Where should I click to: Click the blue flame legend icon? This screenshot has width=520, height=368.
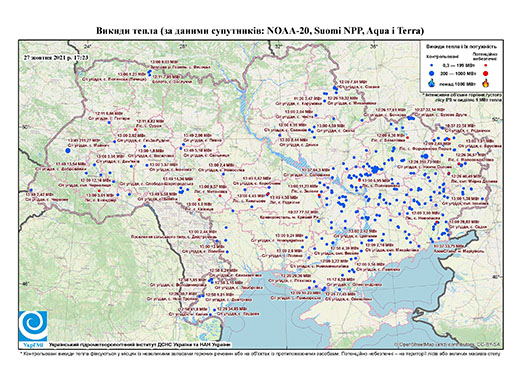point(431,83)
